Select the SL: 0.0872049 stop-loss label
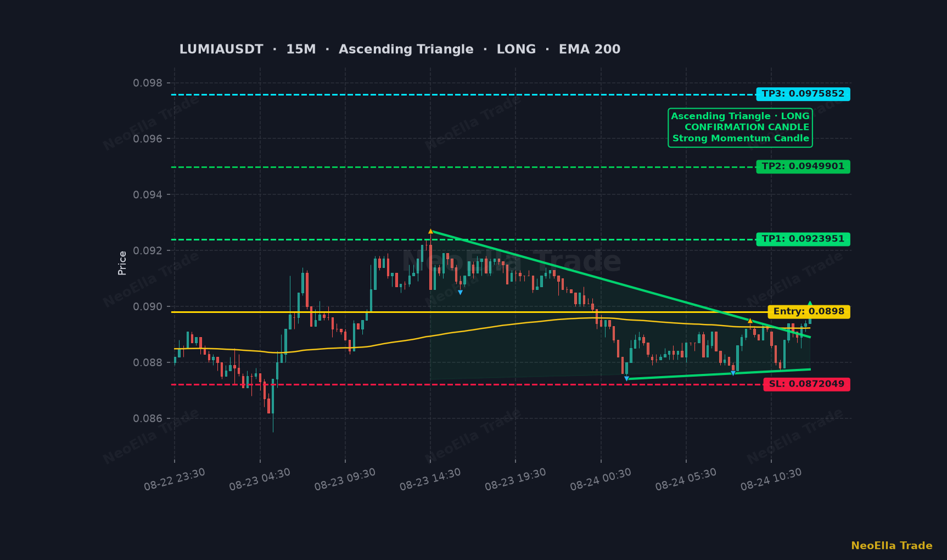The image size is (947, 560). click(x=806, y=384)
